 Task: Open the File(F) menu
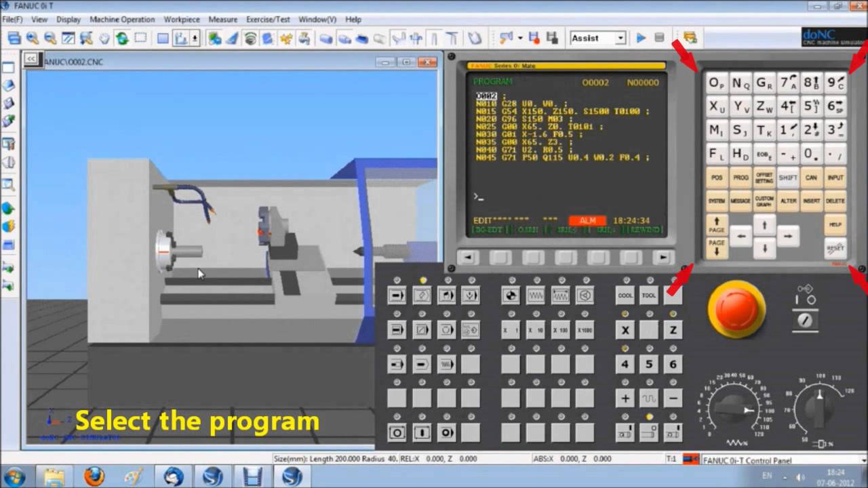coord(12,20)
